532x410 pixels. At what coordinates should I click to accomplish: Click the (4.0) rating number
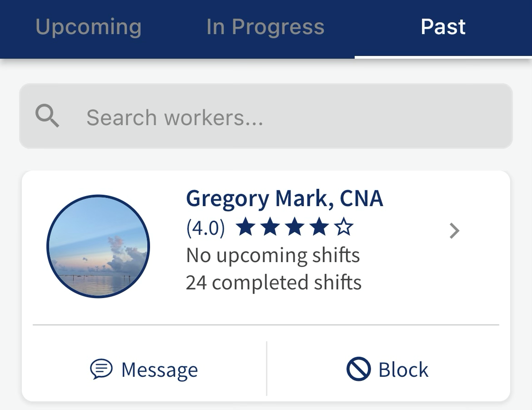tap(206, 228)
